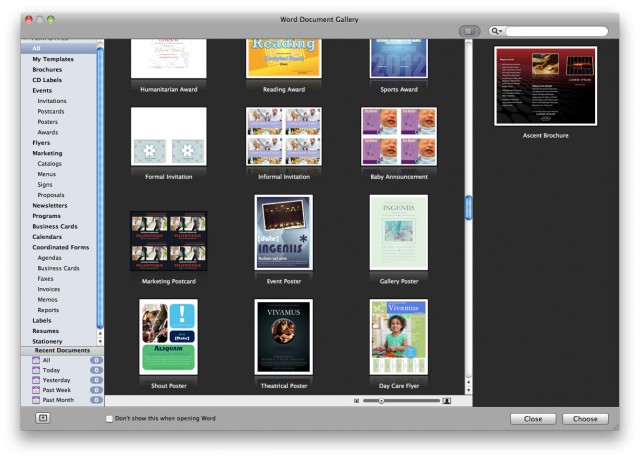640x459 pixels.
Task: Select Humanitarian Award template thumbnail
Action: 169,58
